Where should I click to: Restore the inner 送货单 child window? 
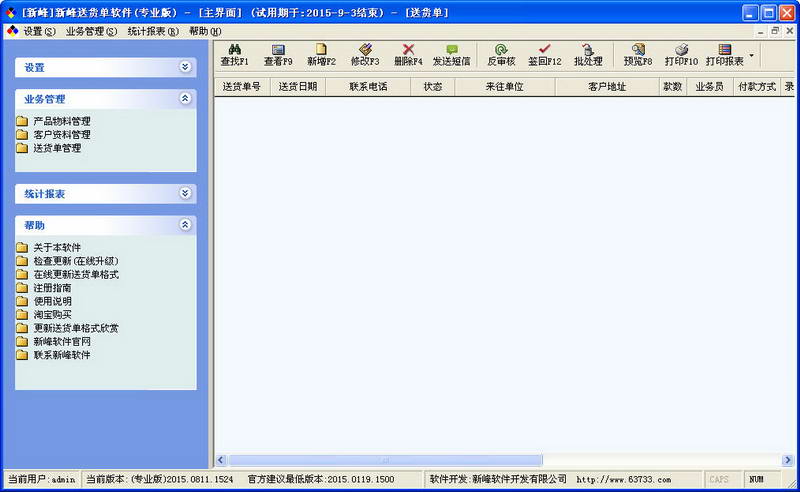(775, 31)
